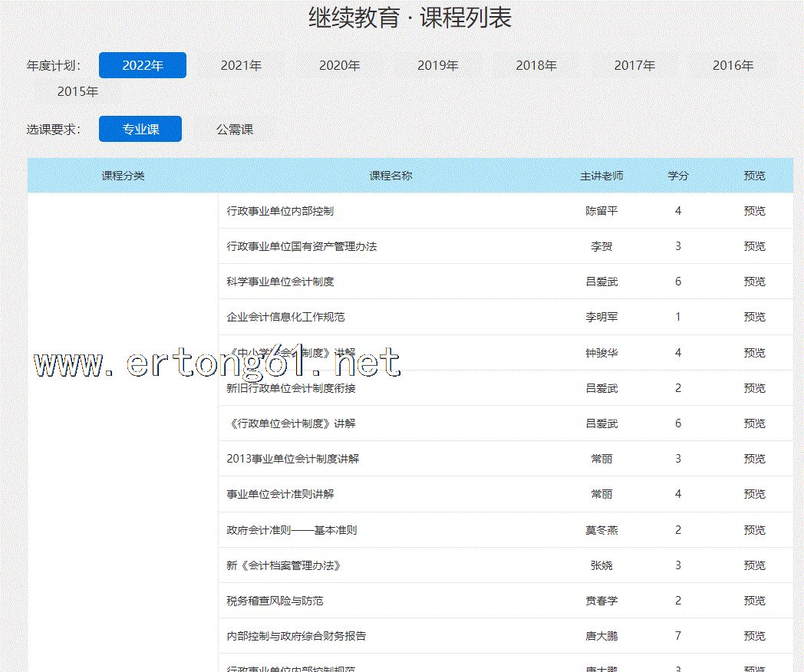The image size is (804, 672).
Task: Select the 2015年 plan year
Action: 77,92
